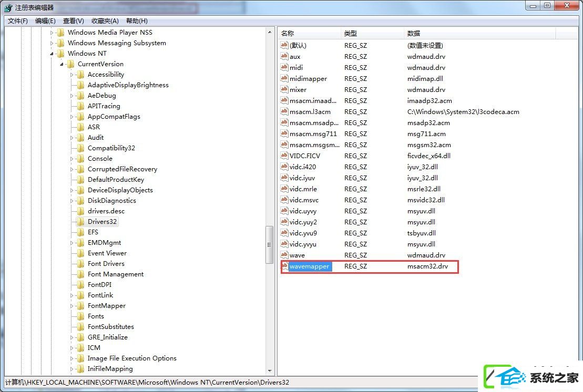Open the 文件(F) menu
The image size is (583, 392).
pyautogui.click(x=18, y=21)
